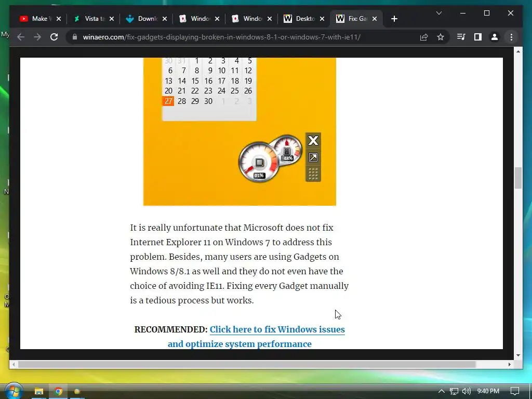Bookmark this page with the star
Viewport: 532px width, 399px height.
(x=441, y=37)
